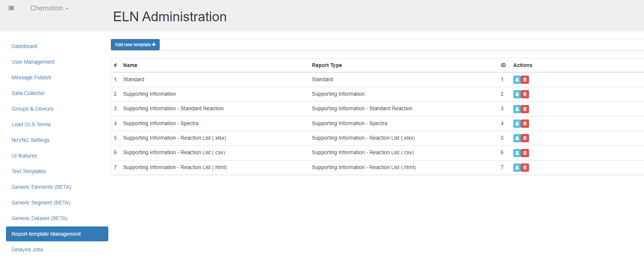Click Add new template button
Screen dimensions: 644x270
coord(135,45)
